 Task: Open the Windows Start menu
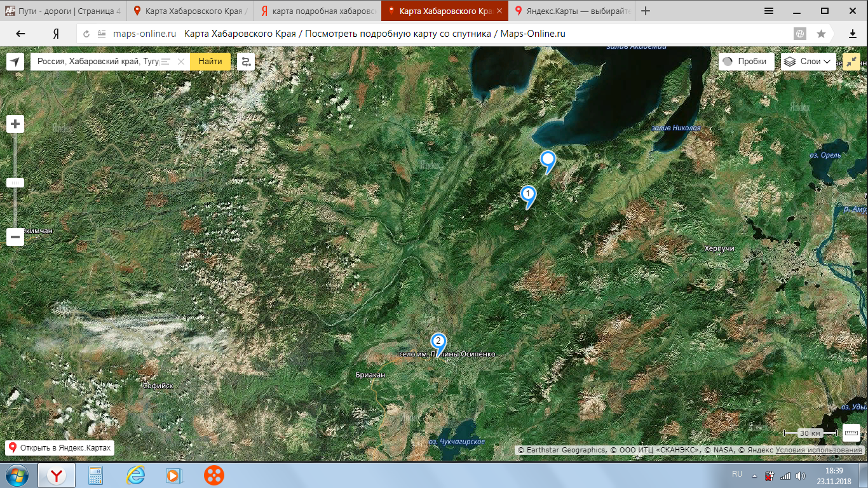point(16,475)
